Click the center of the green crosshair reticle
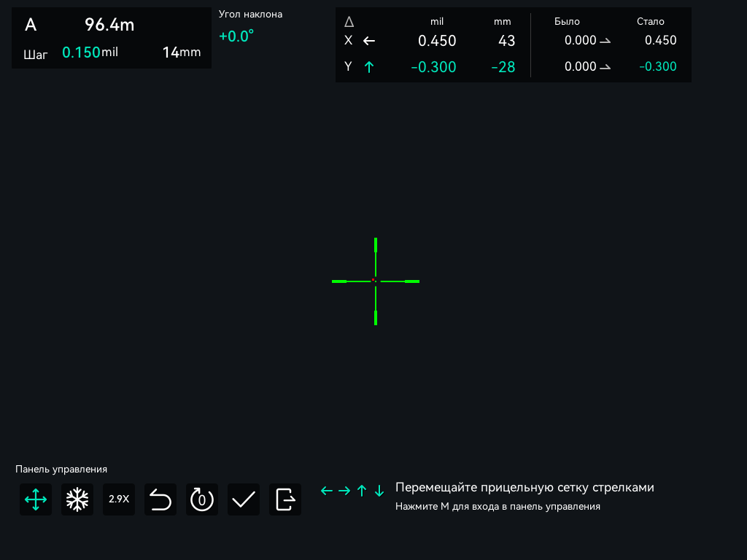747x560 pixels. (376, 281)
